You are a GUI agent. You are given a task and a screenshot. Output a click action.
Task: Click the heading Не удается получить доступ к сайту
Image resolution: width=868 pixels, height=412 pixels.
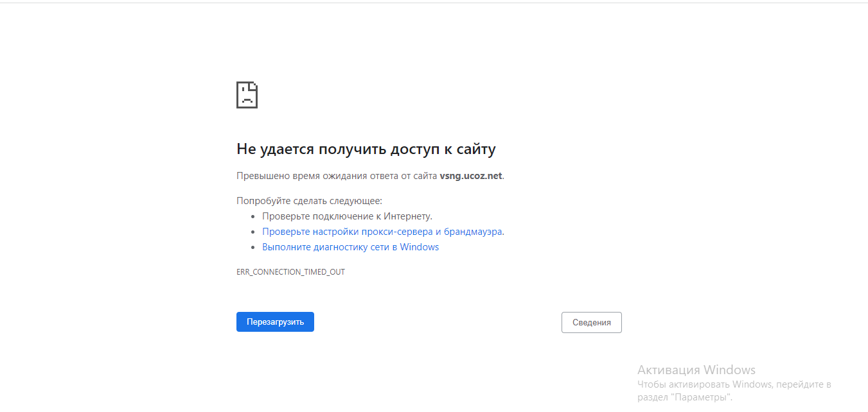pyautogui.click(x=366, y=149)
